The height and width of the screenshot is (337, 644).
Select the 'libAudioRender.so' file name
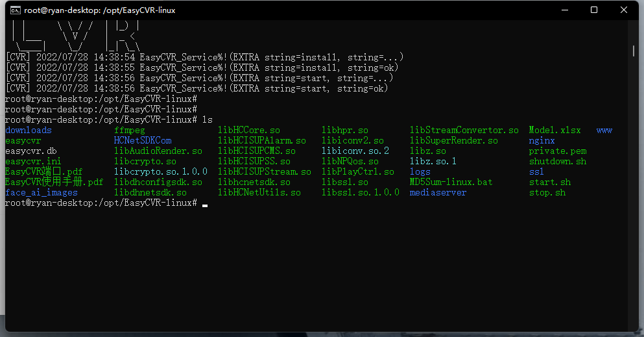[x=158, y=151]
